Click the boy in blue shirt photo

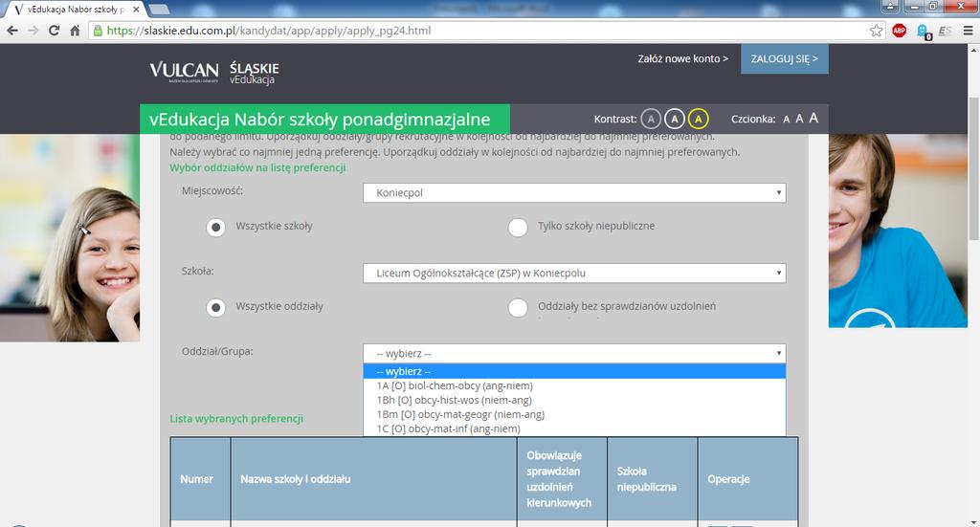tap(898, 231)
